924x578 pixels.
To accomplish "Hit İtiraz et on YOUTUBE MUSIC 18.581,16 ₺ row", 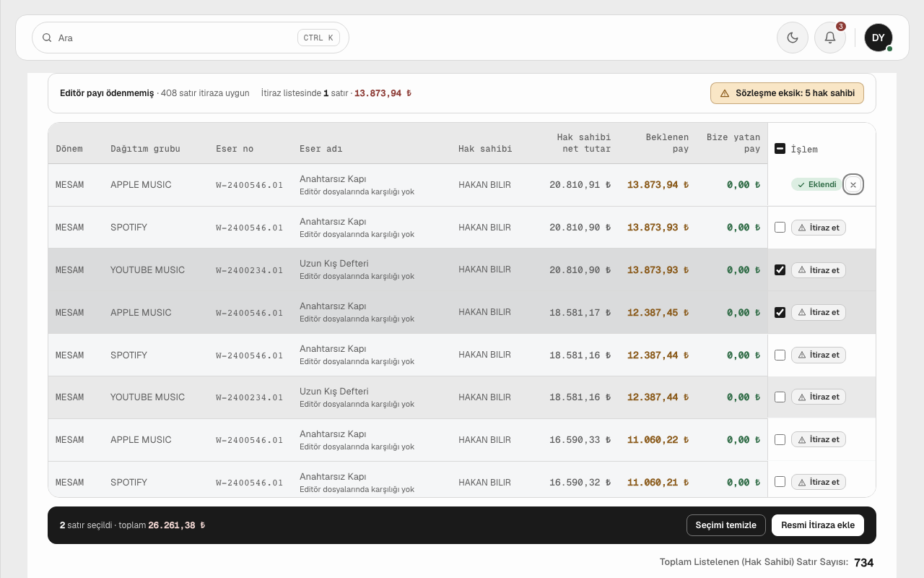I will [x=819, y=397].
